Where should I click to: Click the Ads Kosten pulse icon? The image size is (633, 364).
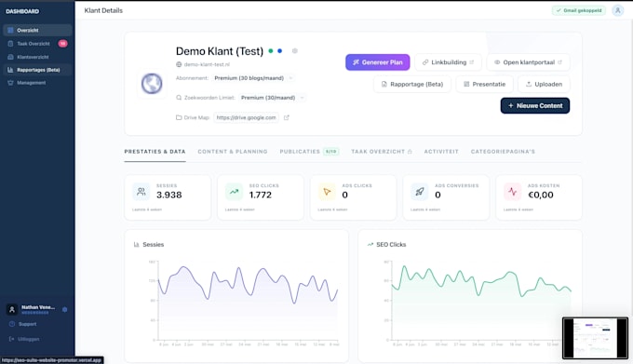tap(512, 192)
